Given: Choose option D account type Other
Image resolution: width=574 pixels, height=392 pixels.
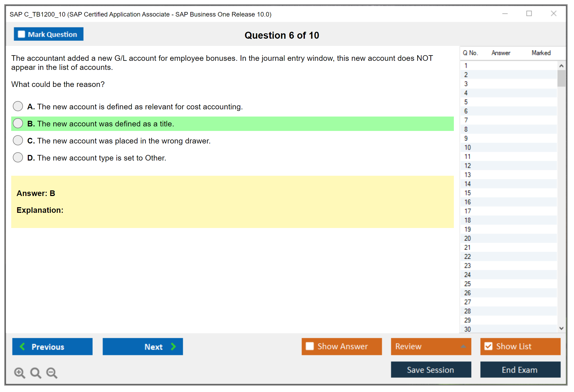Looking at the screenshot, I should (18, 157).
